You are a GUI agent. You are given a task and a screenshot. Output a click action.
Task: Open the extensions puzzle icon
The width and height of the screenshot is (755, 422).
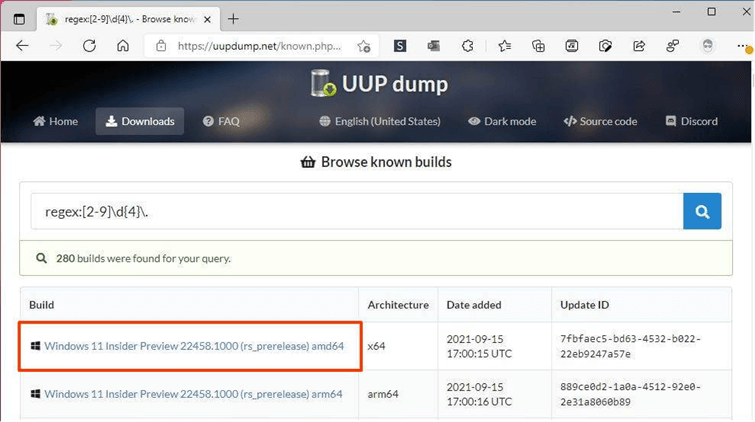point(467,46)
